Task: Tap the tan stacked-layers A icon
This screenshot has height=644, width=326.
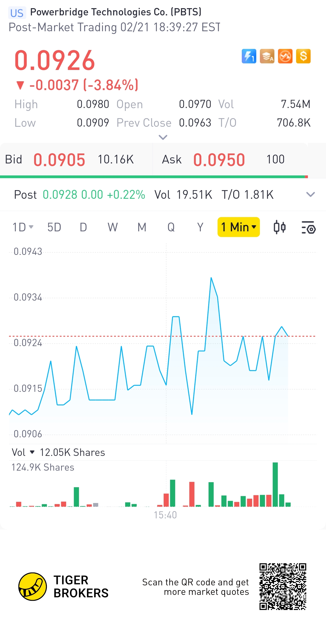Action: click(x=267, y=56)
